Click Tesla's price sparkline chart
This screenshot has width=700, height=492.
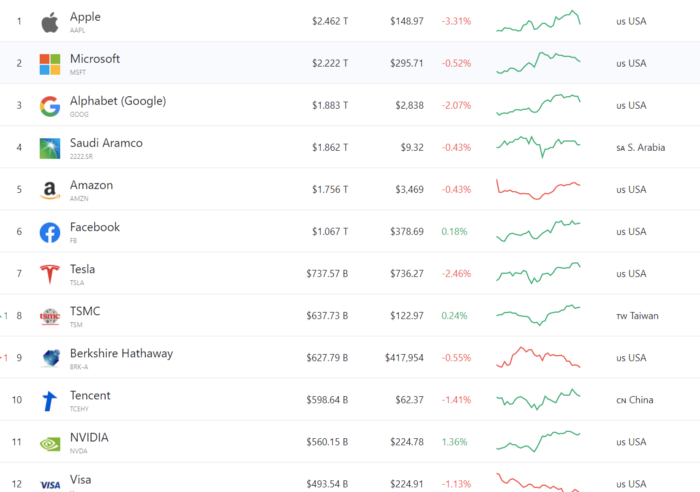(x=538, y=273)
